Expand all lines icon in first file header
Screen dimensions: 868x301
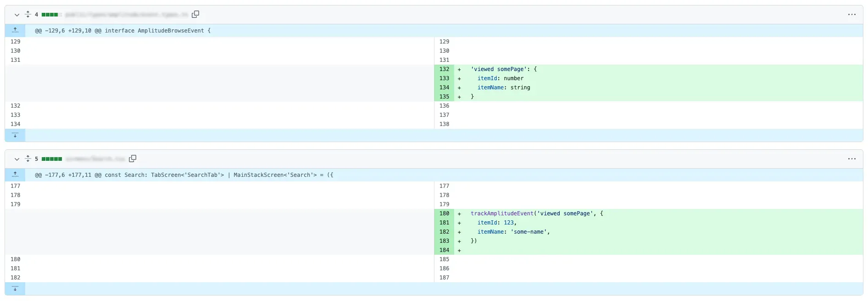point(28,14)
